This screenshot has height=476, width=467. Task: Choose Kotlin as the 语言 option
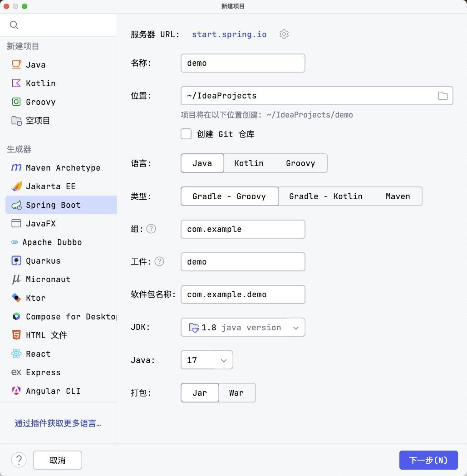click(249, 163)
